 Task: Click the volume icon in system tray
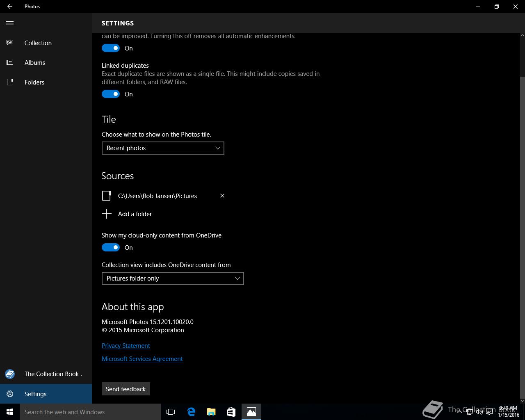[479, 412]
